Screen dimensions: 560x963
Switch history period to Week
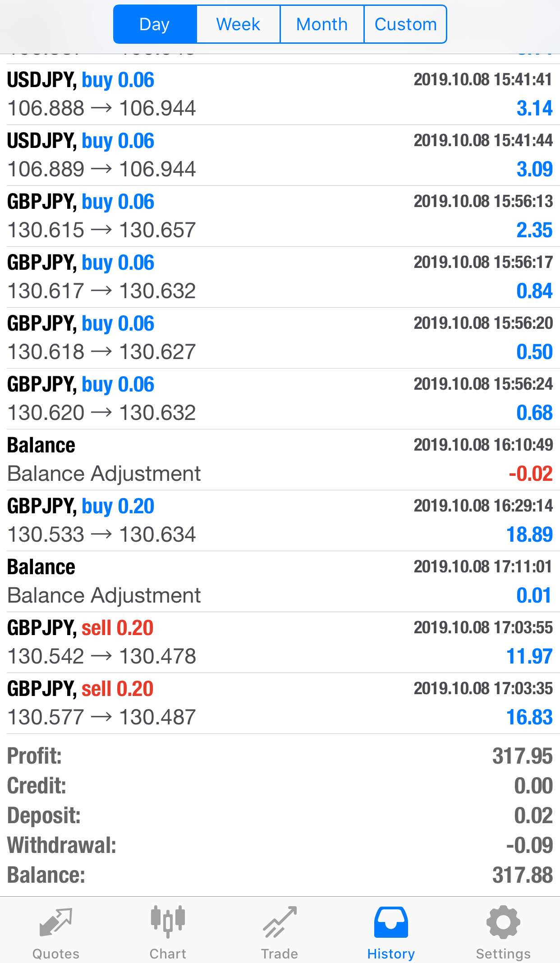click(238, 24)
